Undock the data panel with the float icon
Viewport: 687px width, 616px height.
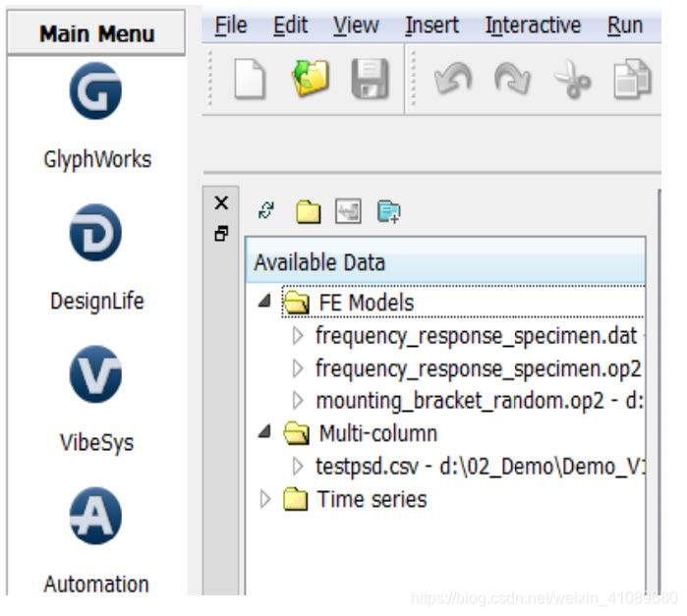[x=222, y=234]
